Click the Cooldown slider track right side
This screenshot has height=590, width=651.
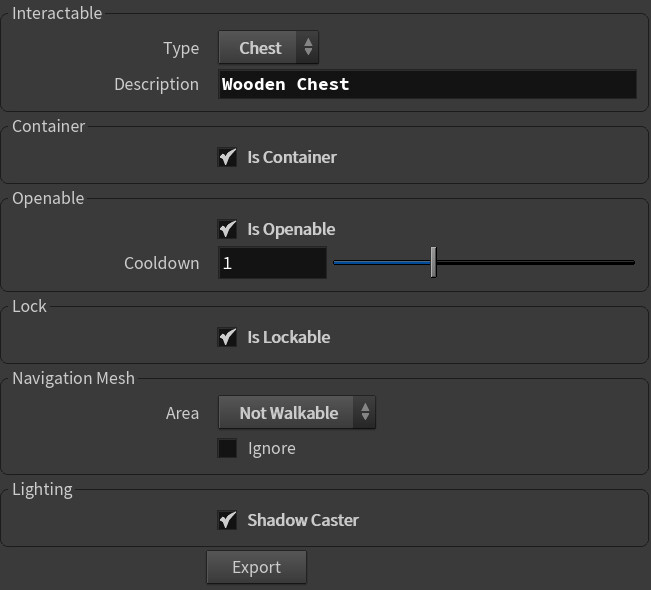click(x=536, y=262)
